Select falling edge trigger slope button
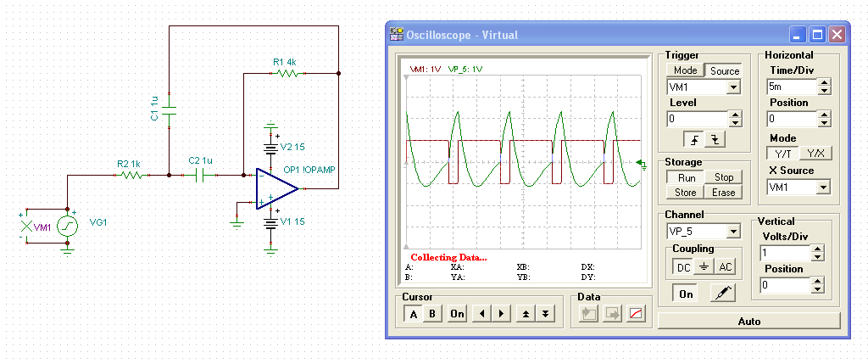Viewport: 868px width, 364px height. 715,140
